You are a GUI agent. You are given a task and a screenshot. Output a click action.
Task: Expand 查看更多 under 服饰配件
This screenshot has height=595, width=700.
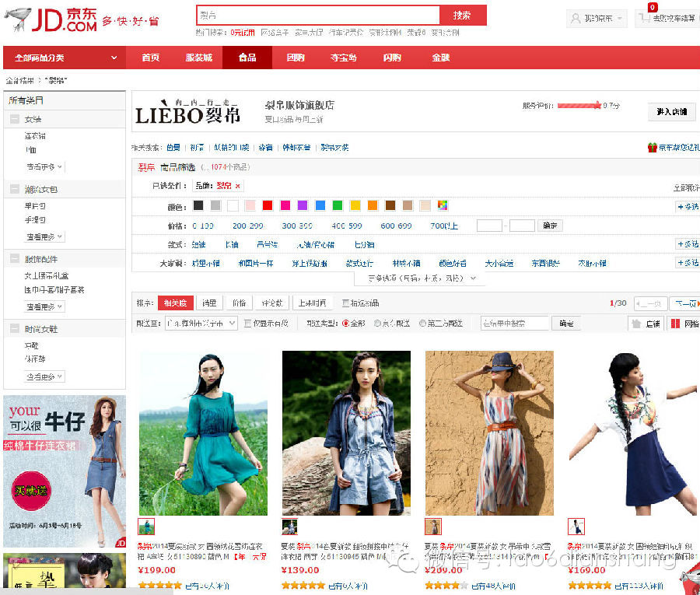tap(44, 306)
